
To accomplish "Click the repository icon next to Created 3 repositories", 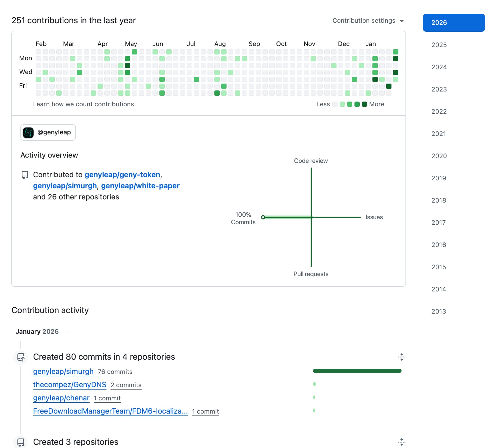I will 21,442.
